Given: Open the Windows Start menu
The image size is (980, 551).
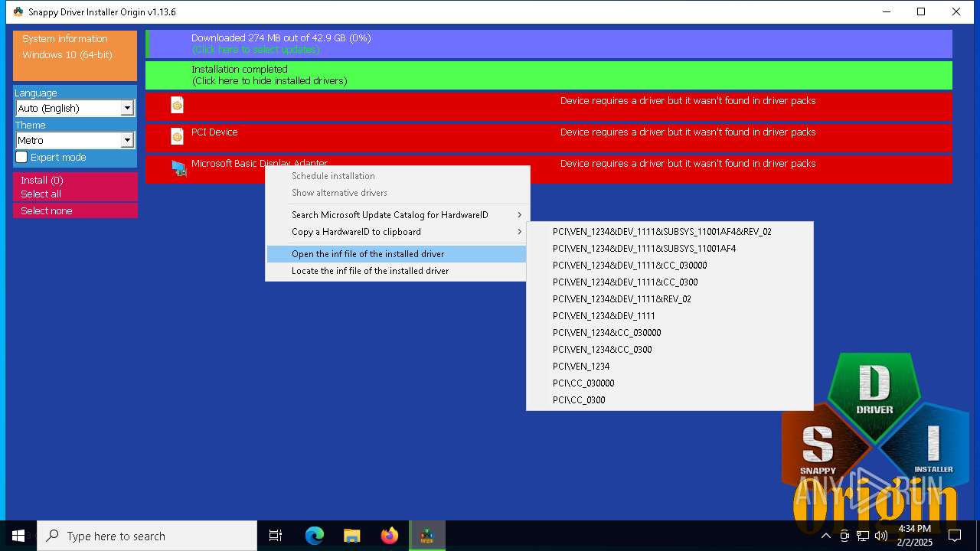Looking at the screenshot, I should [x=18, y=536].
